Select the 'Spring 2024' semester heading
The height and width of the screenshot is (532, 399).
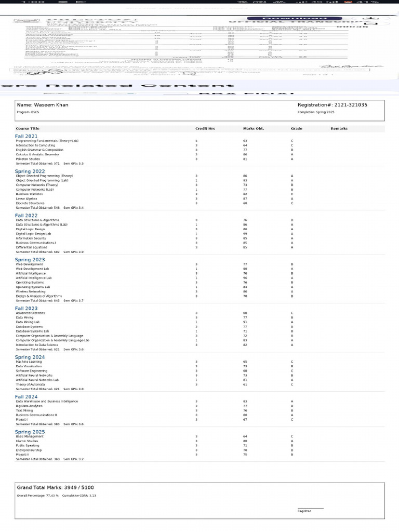click(x=30, y=357)
